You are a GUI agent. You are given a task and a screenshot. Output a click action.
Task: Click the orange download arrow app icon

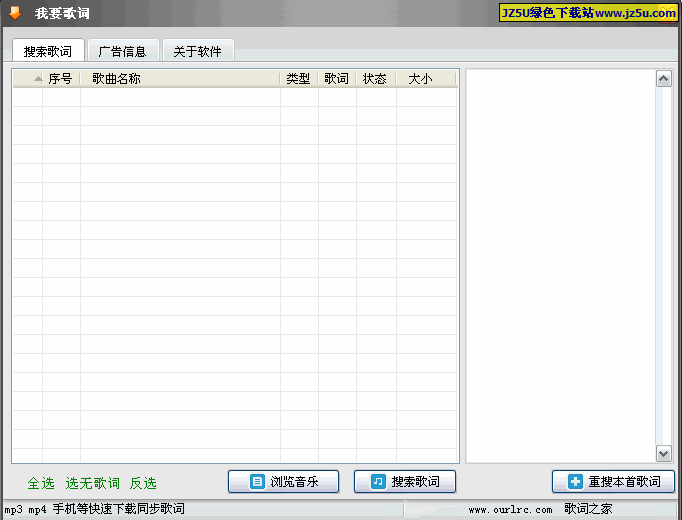point(15,13)
